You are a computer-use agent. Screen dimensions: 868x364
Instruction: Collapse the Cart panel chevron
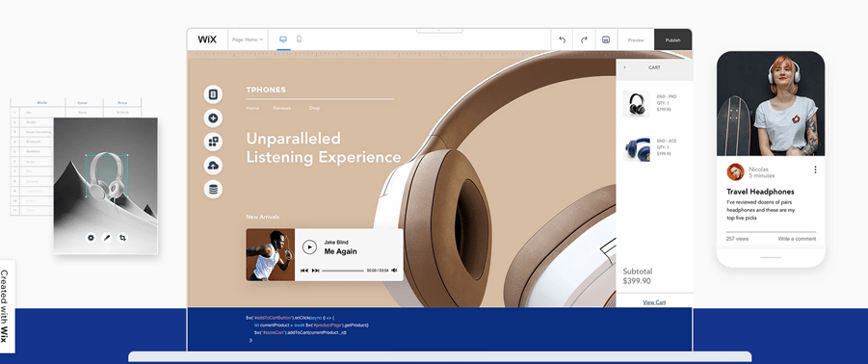click(x=624, y=67)
